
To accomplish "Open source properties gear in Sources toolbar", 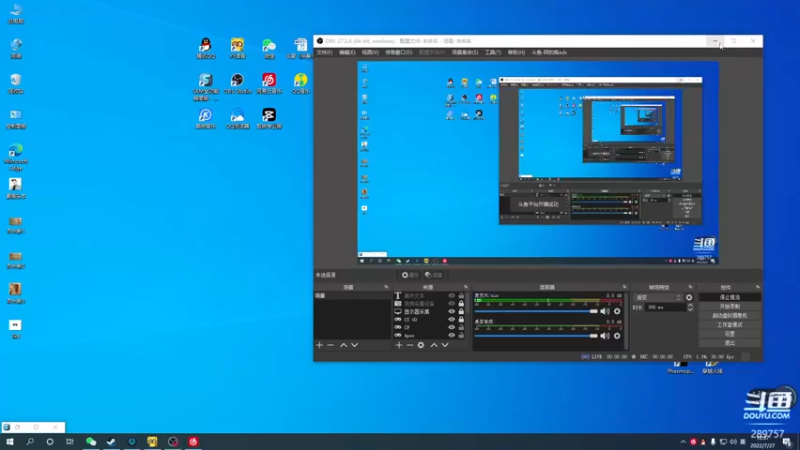I will pyautogui.click(x=421, y=345).
